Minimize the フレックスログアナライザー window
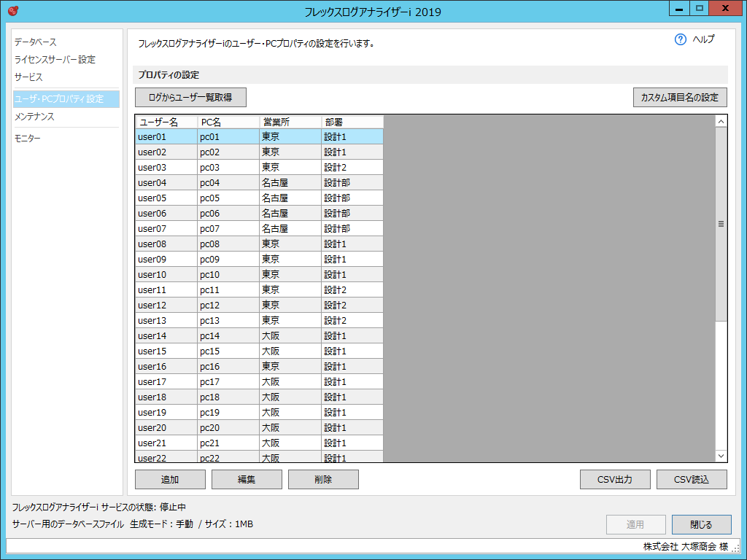 click(679, 9)
